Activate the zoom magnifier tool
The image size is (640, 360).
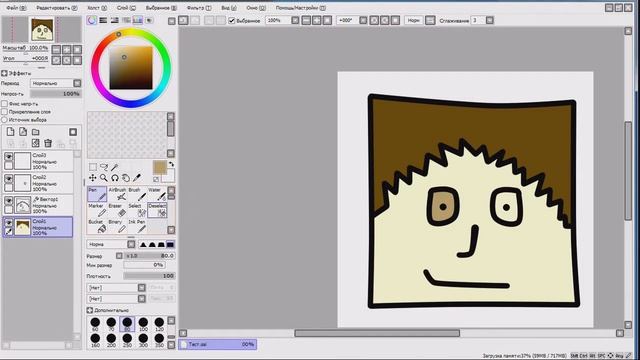point(104,178)
